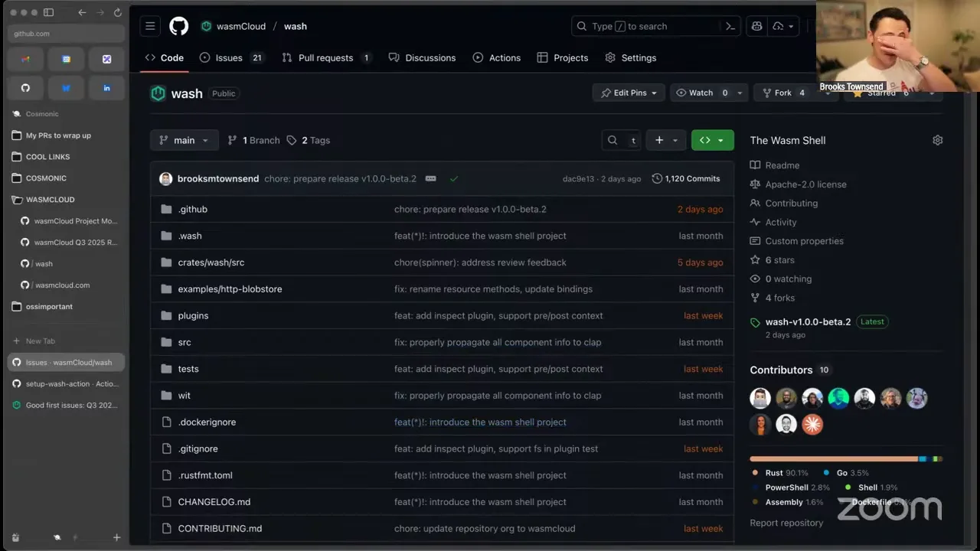Open the .rustfmt.toml file

pyautogui.click(x=205, y=475)
